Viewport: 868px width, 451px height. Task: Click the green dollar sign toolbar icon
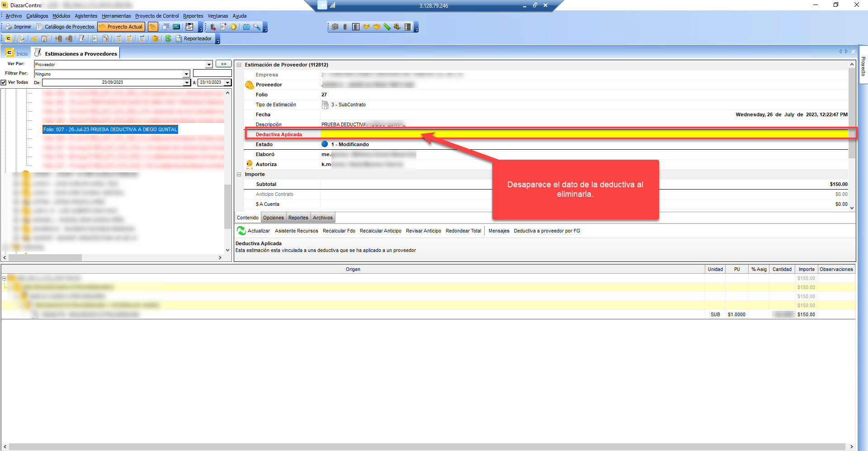click(x=168, y=39)
